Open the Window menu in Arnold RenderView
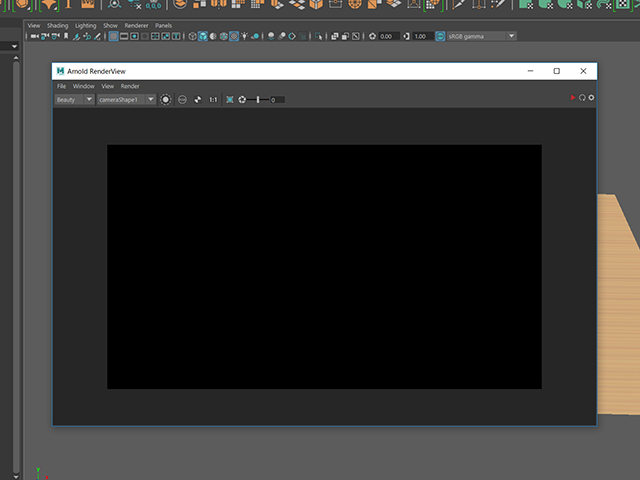 click(84, 86)
